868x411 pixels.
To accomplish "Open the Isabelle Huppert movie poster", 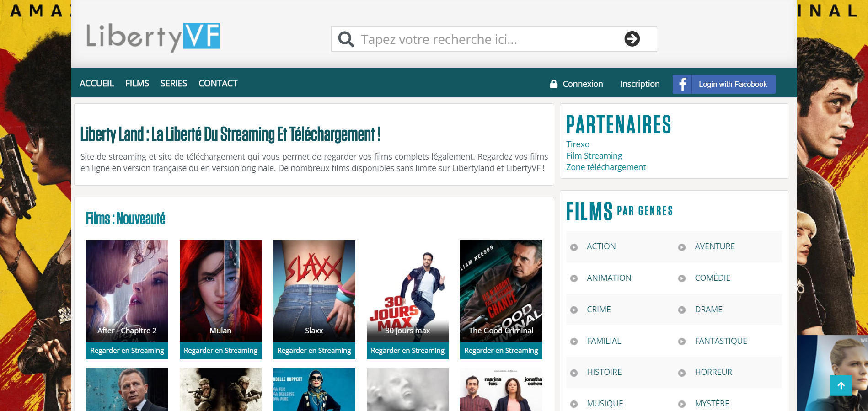I will [x=314, y=390].
